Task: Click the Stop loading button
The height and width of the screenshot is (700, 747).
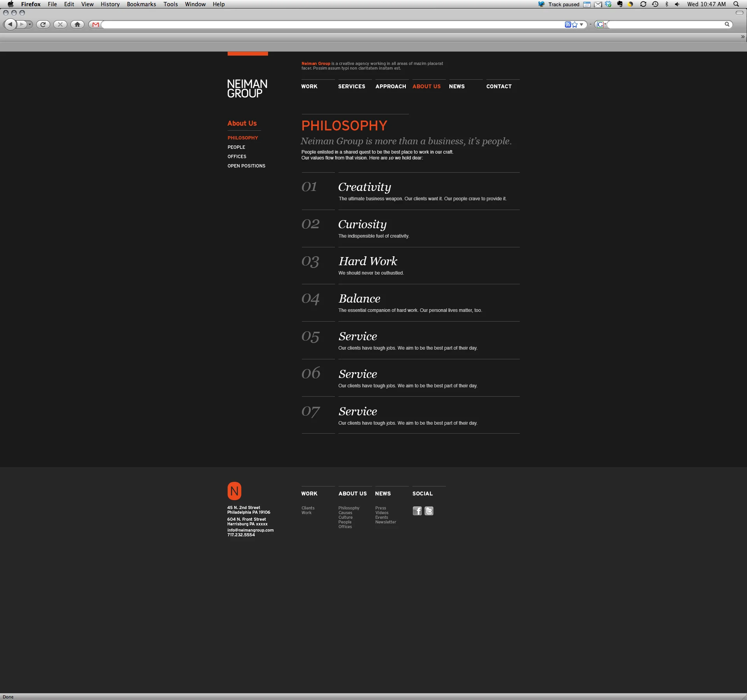Action: pyautogui.click(x=60, y=24)
